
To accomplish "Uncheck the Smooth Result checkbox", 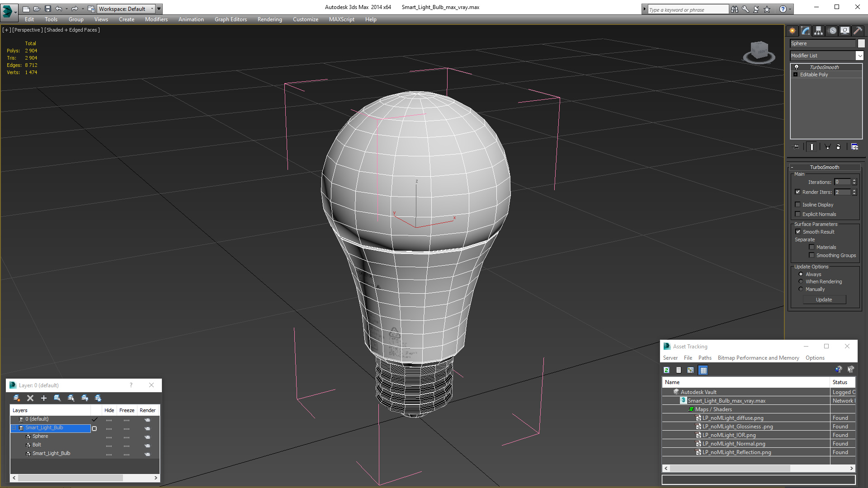I will point(798,232).
